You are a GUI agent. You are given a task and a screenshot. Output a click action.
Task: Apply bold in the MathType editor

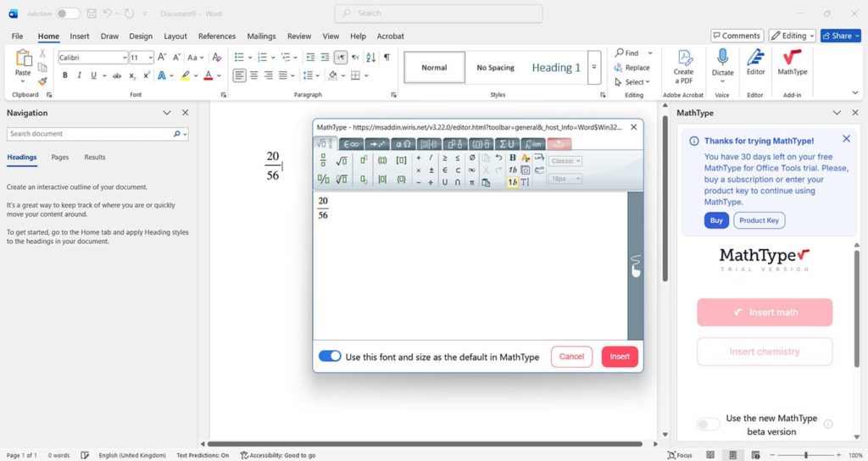[x=513, y=158]
